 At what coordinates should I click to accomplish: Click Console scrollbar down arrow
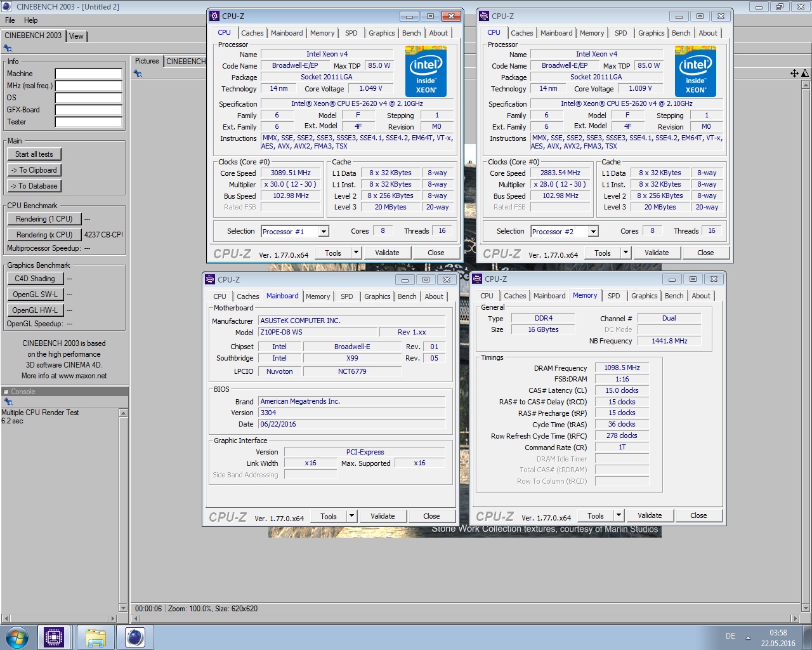coord(123,607)
